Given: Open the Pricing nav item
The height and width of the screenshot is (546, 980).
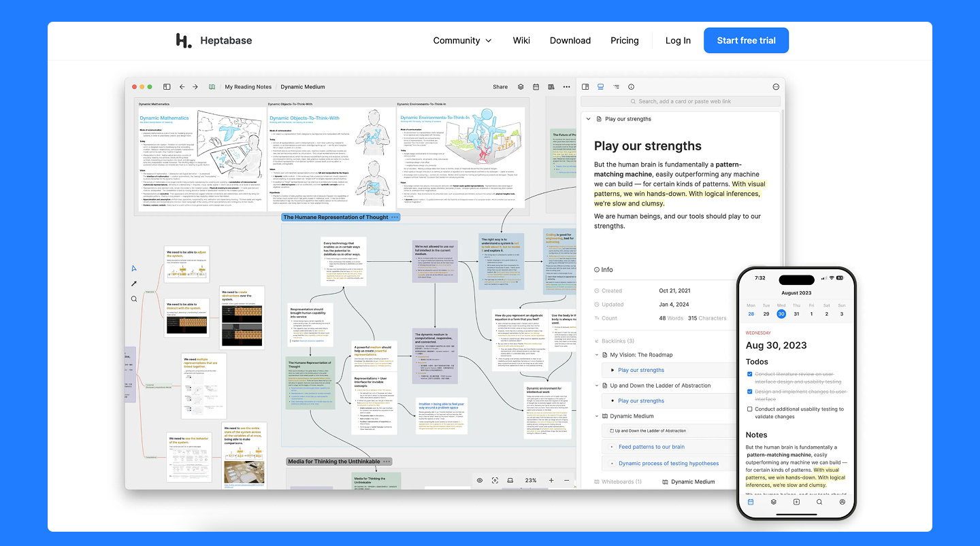Looking at the screenshot, I should tap(625, 41).
